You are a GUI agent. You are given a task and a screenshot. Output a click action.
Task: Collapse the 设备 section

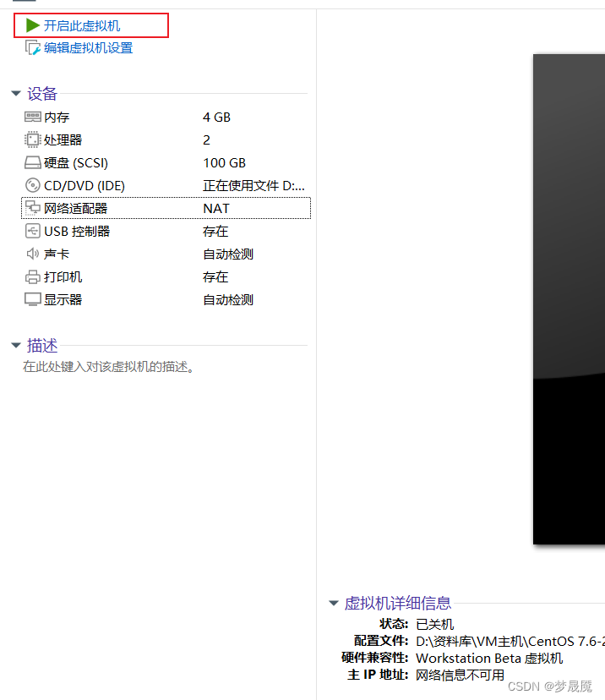click(16, 93)
